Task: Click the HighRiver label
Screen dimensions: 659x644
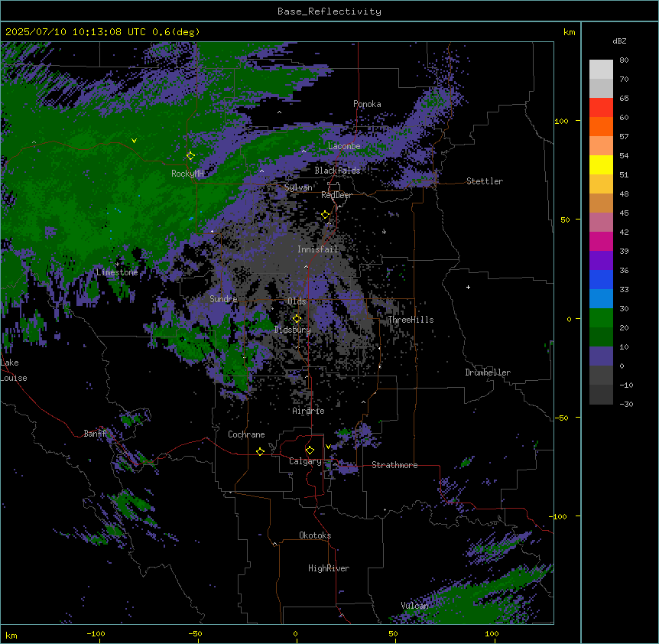Action: [x=329, y=568]
